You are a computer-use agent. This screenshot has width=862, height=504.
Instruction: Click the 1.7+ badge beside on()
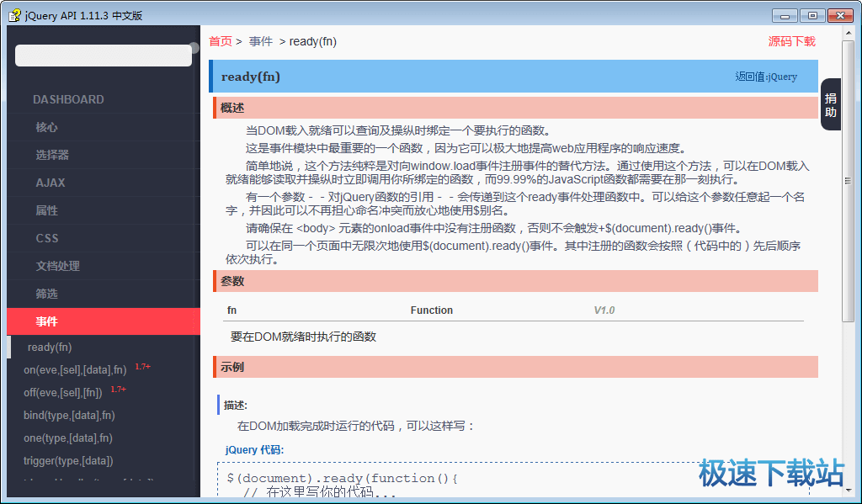[x=143, y=367]
